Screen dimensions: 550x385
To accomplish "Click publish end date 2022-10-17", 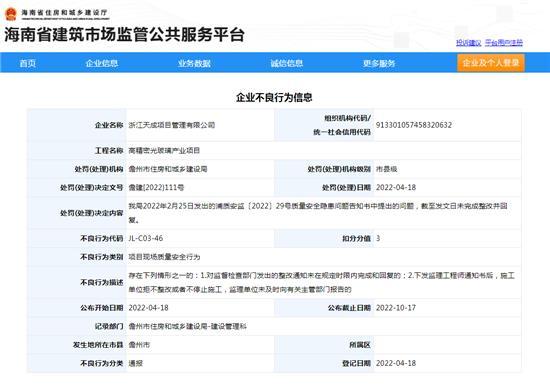I will (x=396, y=308).
